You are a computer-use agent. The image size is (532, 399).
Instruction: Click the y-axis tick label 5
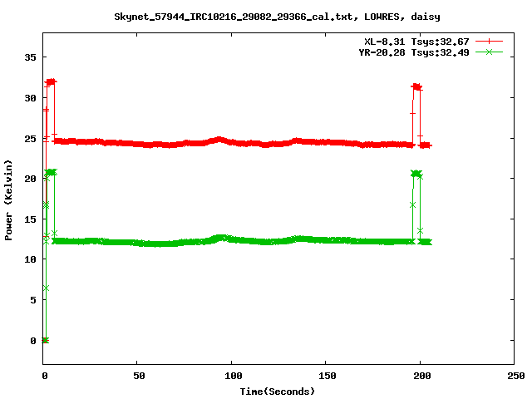[33, 300]
